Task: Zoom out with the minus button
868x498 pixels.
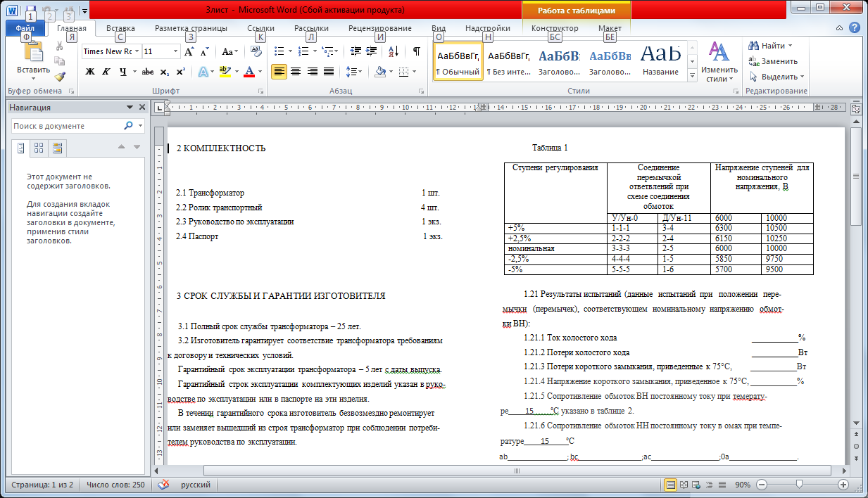Action: (x=761, y=485)
